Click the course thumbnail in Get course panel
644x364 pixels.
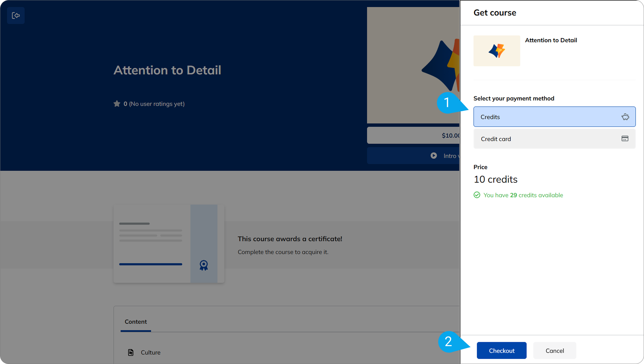(x=497, y=51)
